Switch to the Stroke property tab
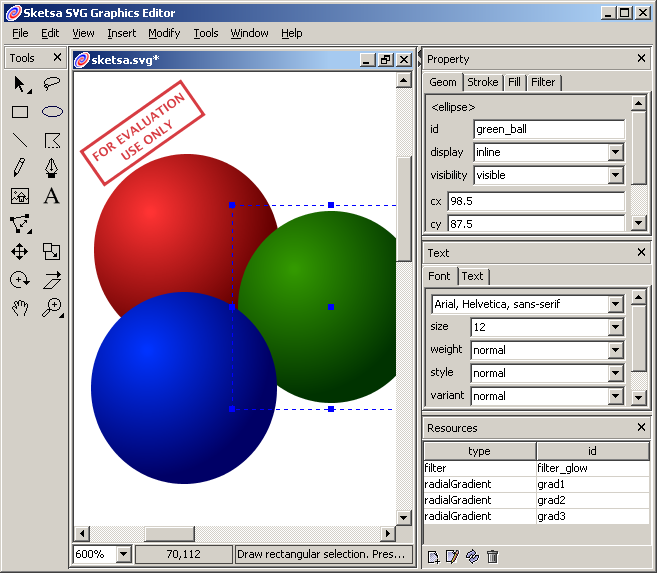The image size is (657, 573). tap(483, 82)
